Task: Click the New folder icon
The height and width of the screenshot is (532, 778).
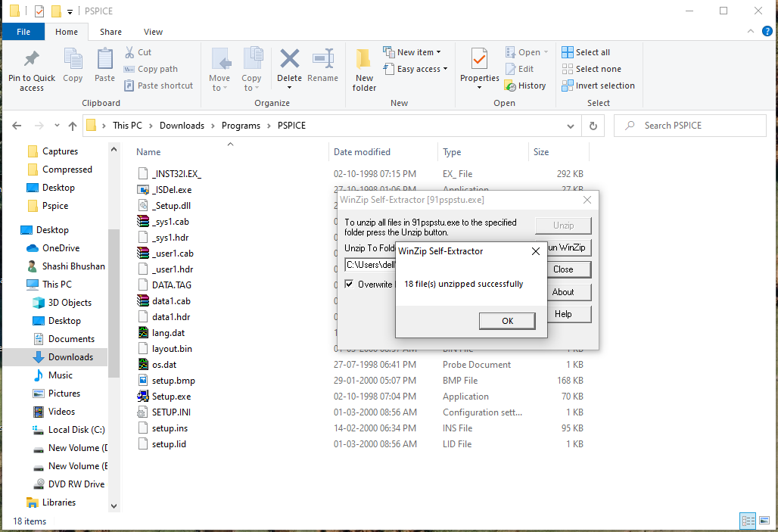Action: click(364, 59)
